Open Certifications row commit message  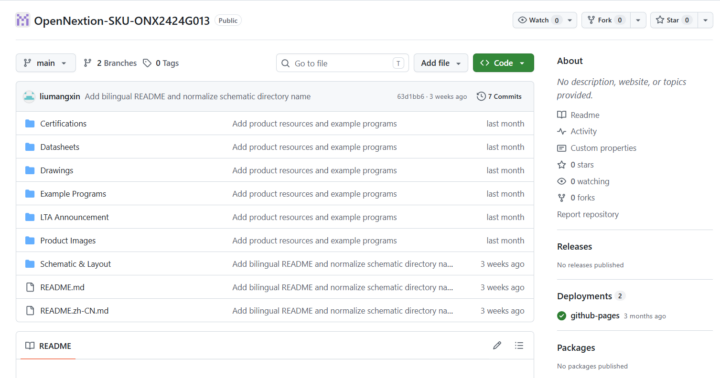(x=315, y=124)
